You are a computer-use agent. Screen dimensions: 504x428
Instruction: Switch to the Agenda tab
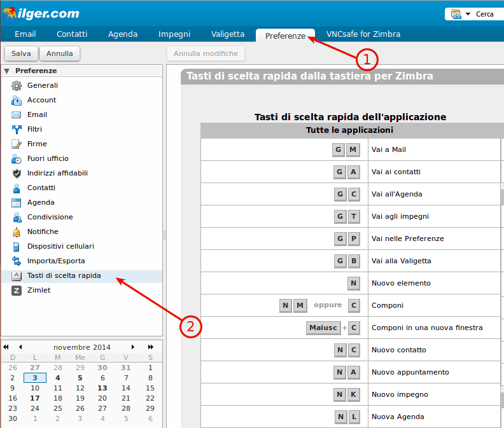tap(123, 34)
